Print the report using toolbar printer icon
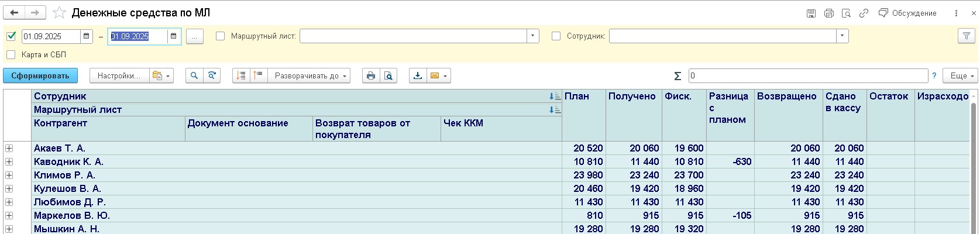980x234 pixels. point(370,75)
